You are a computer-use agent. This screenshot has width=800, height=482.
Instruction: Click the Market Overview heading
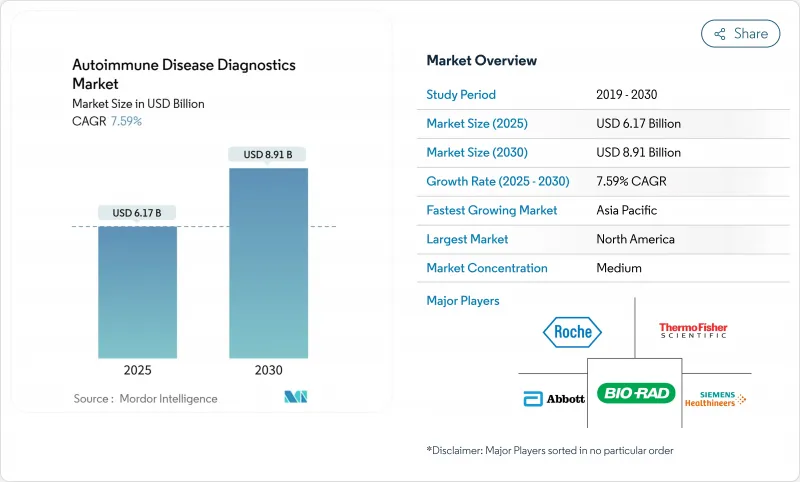point(481,61)
